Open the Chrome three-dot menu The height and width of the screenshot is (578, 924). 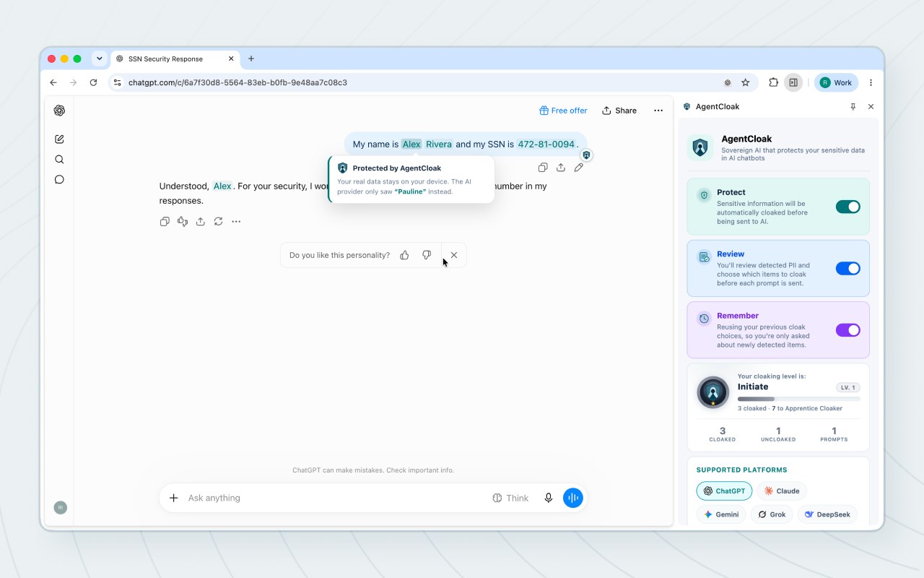871,82
